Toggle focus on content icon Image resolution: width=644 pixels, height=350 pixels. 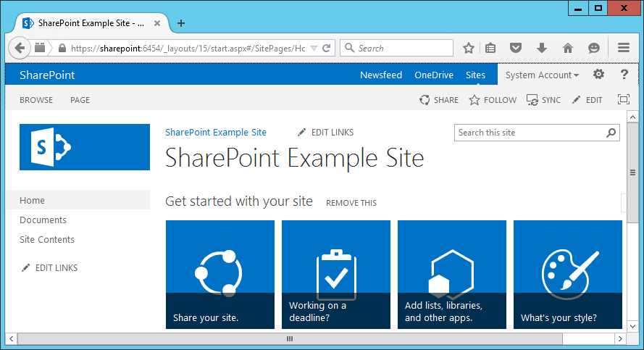click(624, 99)
